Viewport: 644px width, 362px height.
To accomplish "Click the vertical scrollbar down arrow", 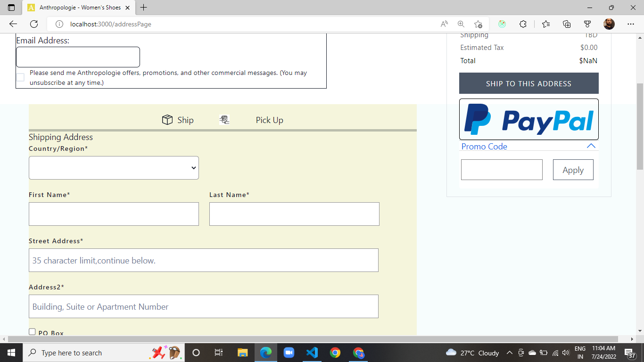I will pos(640,331).
